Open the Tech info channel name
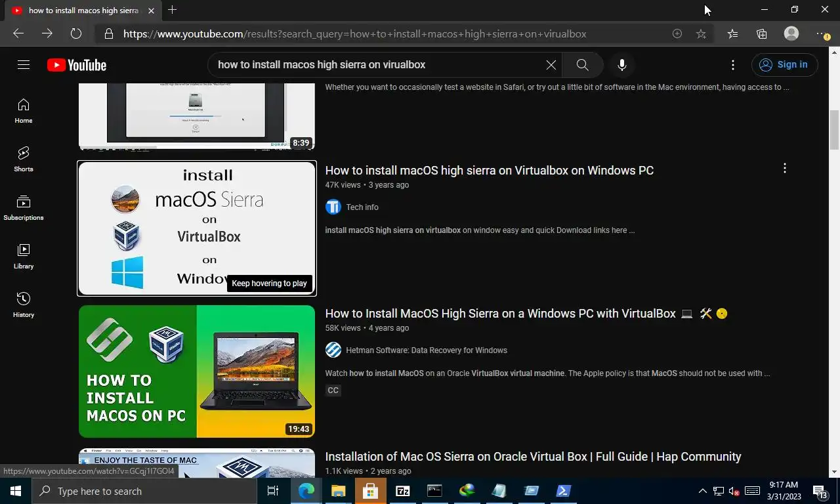840x504 pixels. 362,207
